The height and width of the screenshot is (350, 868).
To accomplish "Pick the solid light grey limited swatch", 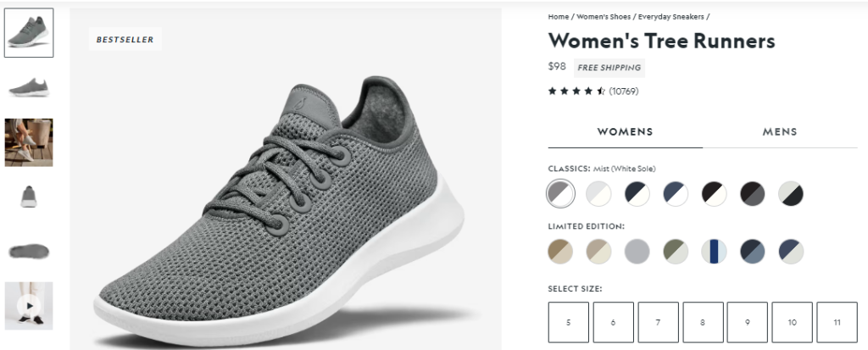I will [637, 251].
